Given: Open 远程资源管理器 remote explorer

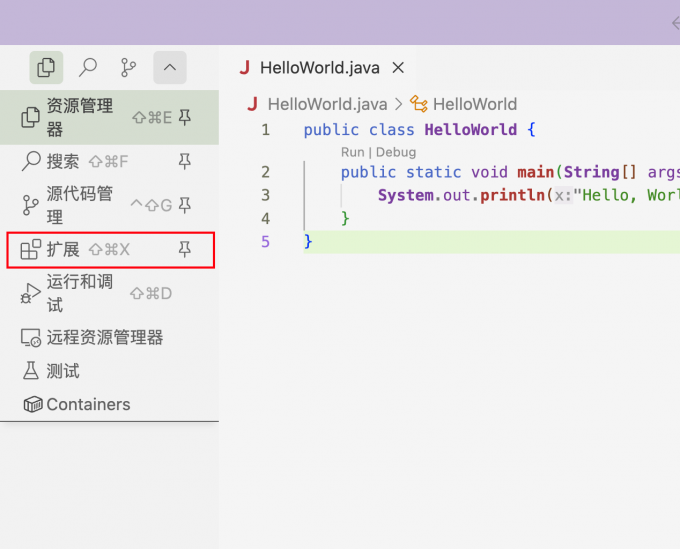Looking at the screenshot, I should coord(104,338).
